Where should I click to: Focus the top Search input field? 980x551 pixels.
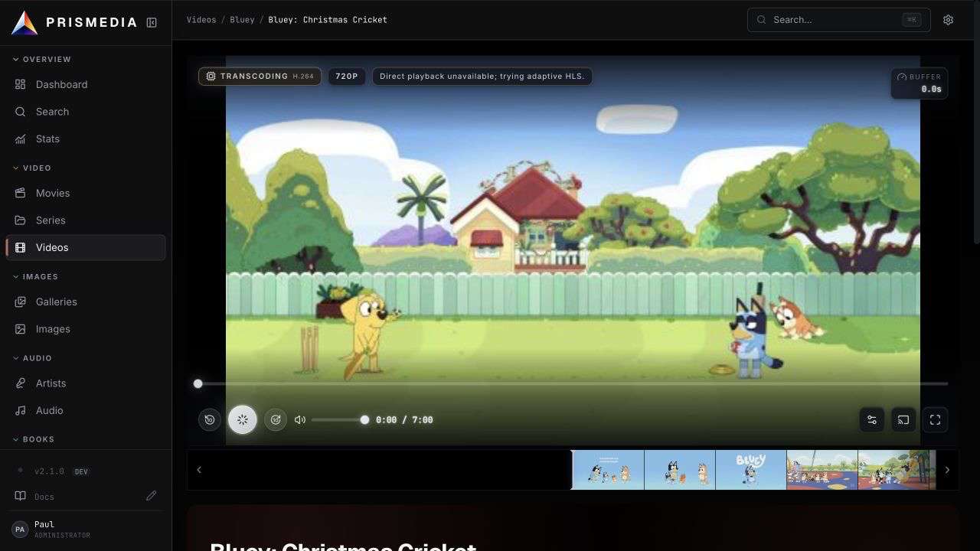coord(838,20)
